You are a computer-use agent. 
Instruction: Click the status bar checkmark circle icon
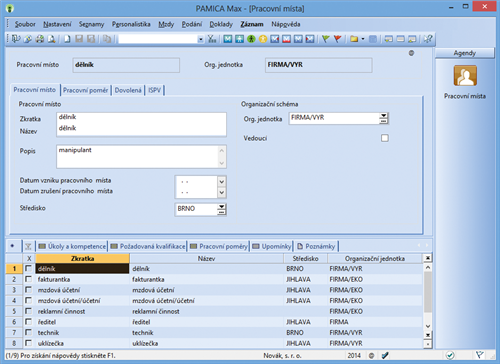pos(450,355)
